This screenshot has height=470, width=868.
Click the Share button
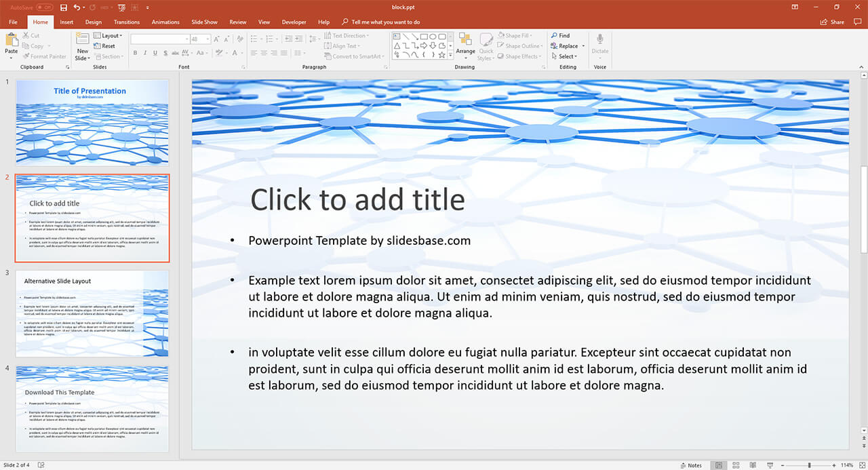(833, 22)
